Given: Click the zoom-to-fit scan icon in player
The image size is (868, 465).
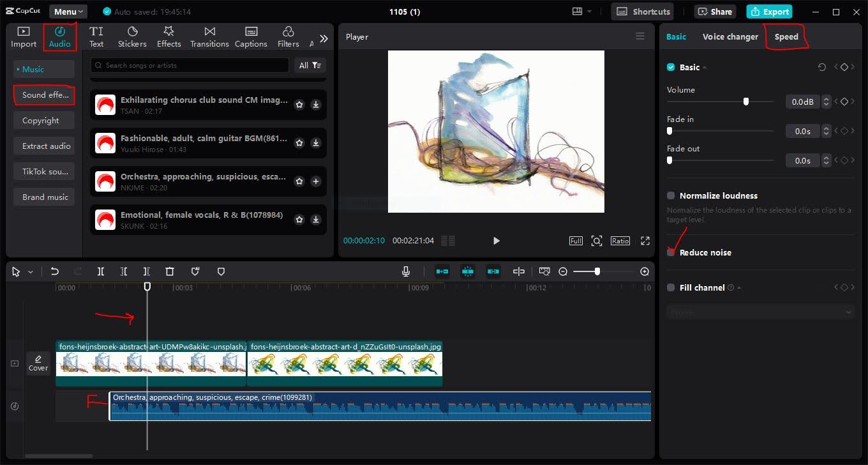Looking at the screenshot, I should click(597, 241).
